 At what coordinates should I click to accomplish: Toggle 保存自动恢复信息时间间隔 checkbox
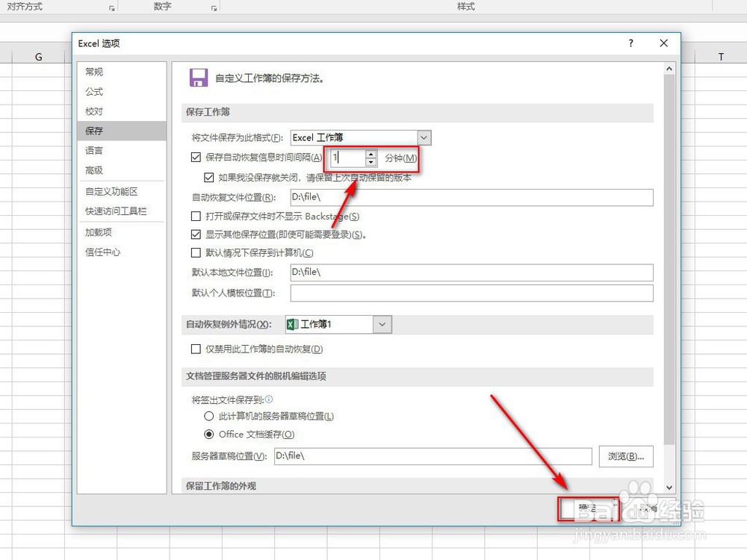coord(195,157)
